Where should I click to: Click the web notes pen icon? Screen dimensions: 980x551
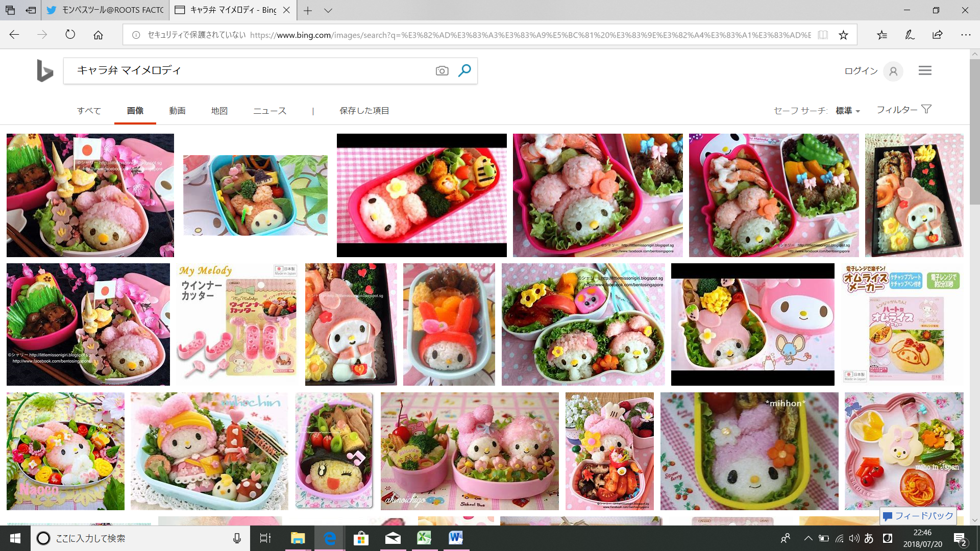point(910,35)
